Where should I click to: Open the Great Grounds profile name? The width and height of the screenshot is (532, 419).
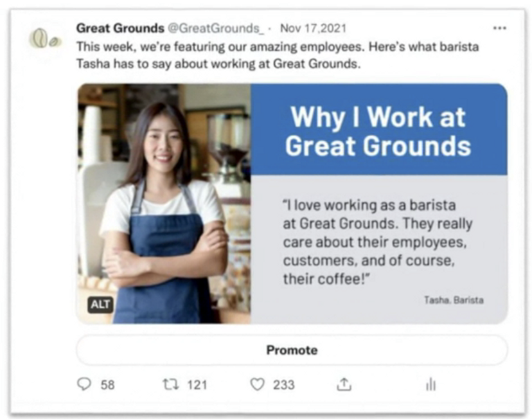[x=120, y=28]
